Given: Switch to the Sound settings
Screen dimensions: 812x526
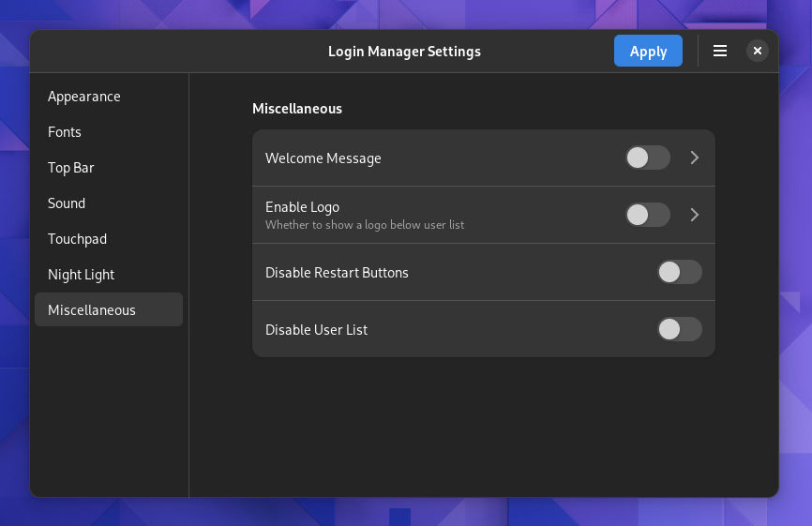Looking at the screenshot, I should click(x=67, y=203).
